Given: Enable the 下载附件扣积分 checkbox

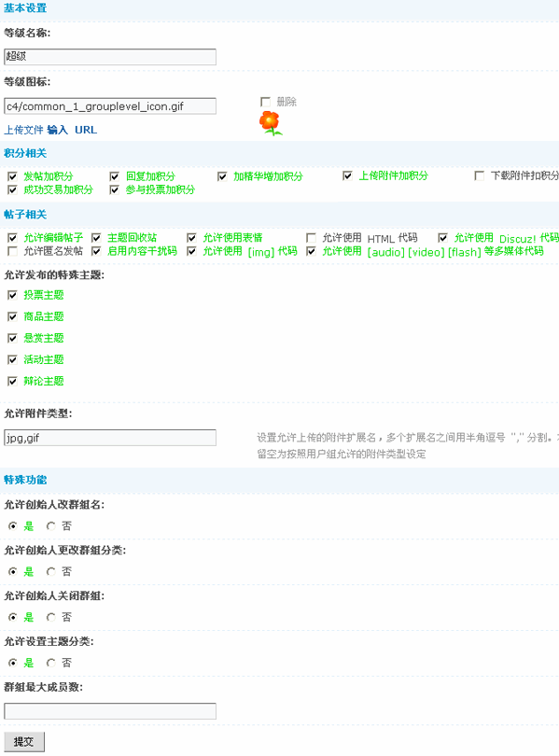Looking at the screenshot, I should coord(479,175).
